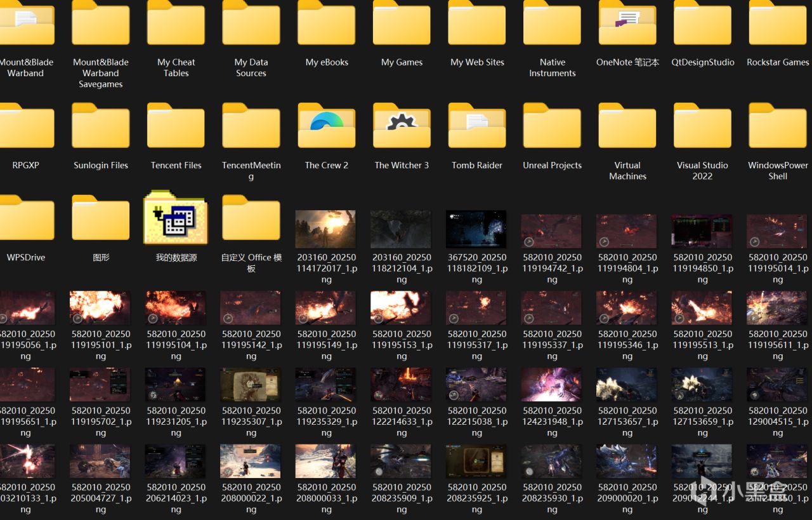Select the Tomb Raider folder icon

(x=477, y=126)
